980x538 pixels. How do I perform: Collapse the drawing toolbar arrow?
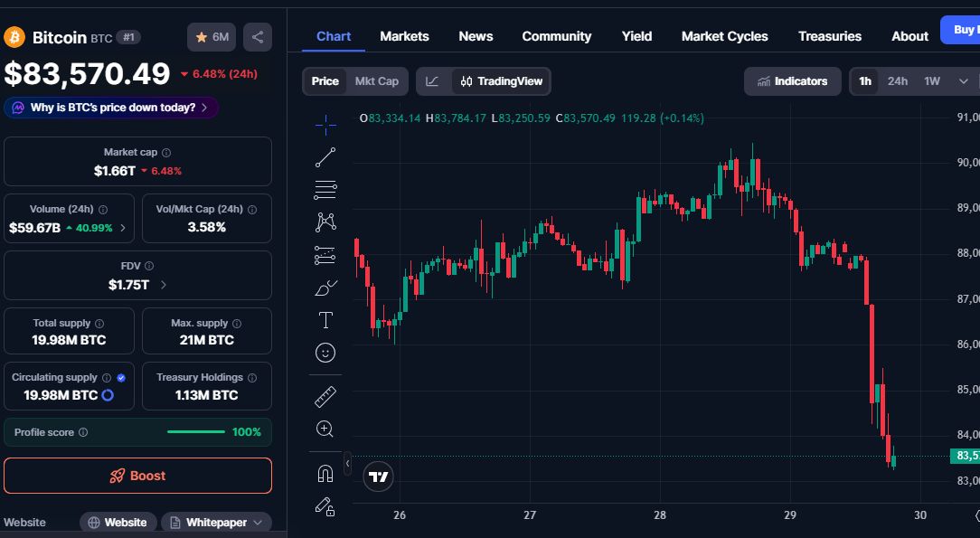point(347,464)
